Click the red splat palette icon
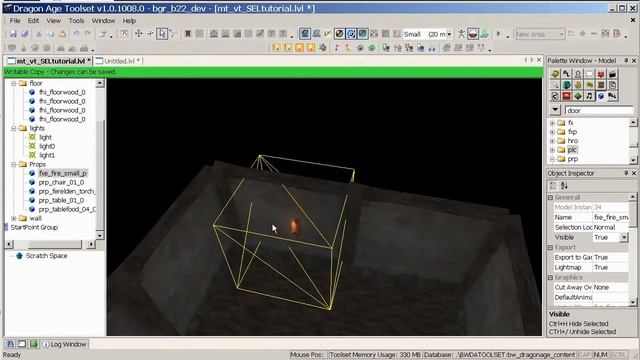 point(600,74)
